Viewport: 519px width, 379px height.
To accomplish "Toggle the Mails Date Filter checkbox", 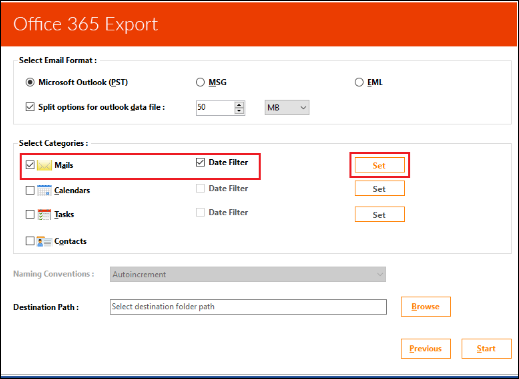I will point(200,162).
